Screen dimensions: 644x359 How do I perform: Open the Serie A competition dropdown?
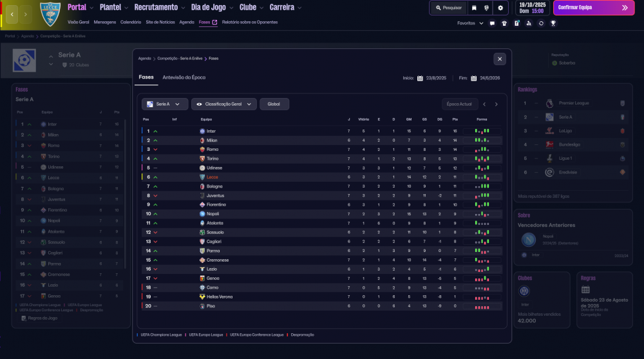pyautogui.click(x=165, y=104)
